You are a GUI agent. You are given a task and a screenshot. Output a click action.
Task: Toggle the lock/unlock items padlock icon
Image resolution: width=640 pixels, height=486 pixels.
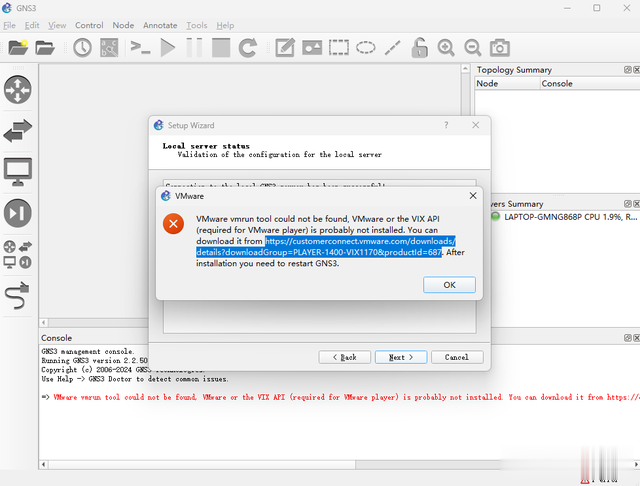pos(420,48)
